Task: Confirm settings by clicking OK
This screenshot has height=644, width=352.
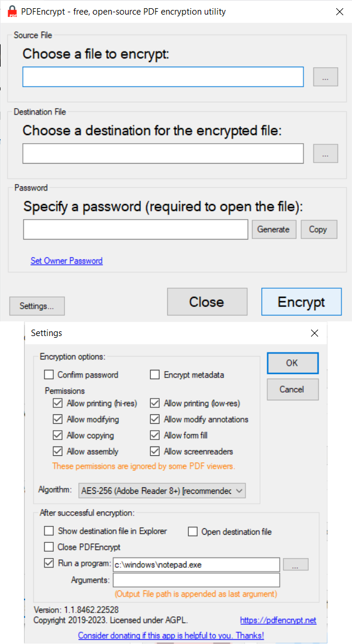Action: click(x=292, y=363)
